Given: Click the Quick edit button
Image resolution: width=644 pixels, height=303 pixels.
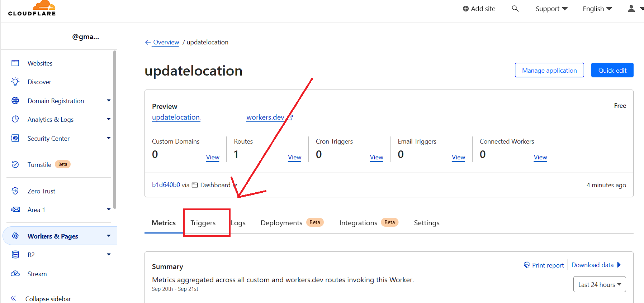Looking at the screenshot, I should [x=612, y=70].
